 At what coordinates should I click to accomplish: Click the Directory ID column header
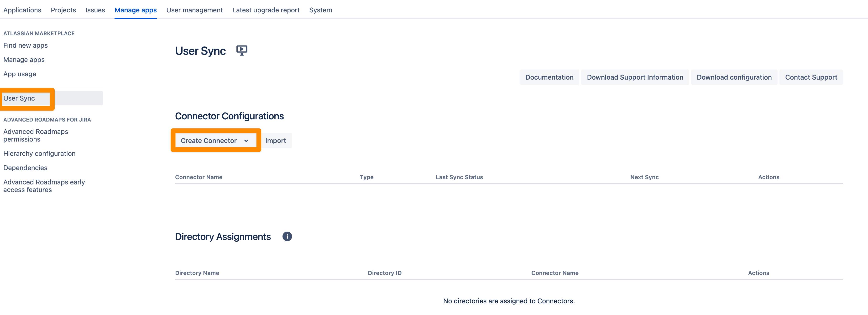click(x=384, y=273)
